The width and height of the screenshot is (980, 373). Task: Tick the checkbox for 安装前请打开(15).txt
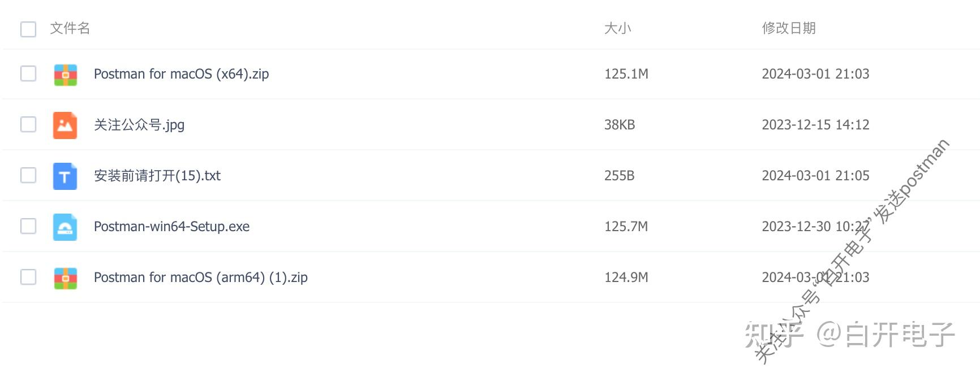[x=28, y=175]
